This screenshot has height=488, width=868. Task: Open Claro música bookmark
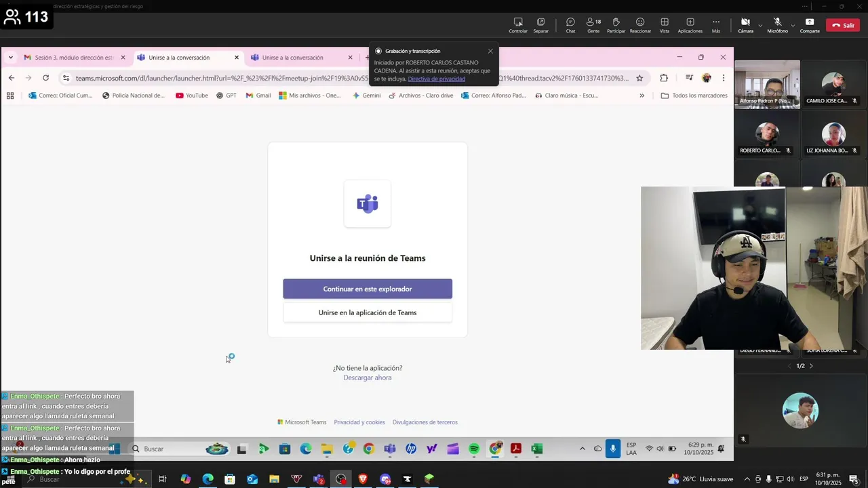point(566,96)
